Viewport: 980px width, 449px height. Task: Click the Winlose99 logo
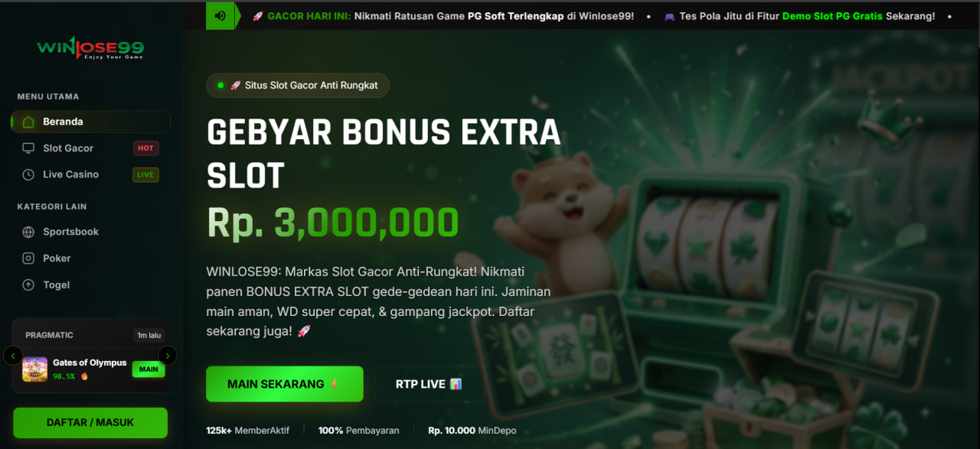[90, 49]
